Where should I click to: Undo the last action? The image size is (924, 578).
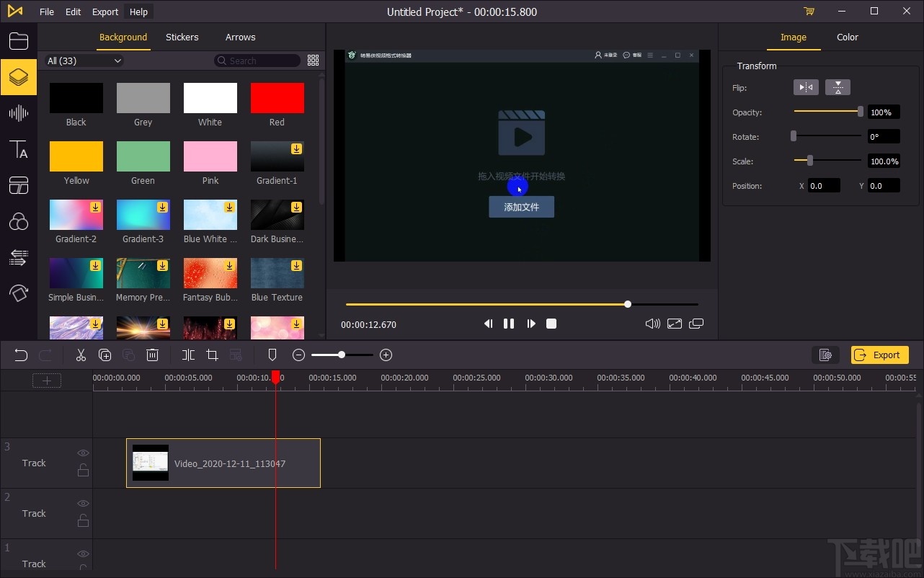pos(20,355)
